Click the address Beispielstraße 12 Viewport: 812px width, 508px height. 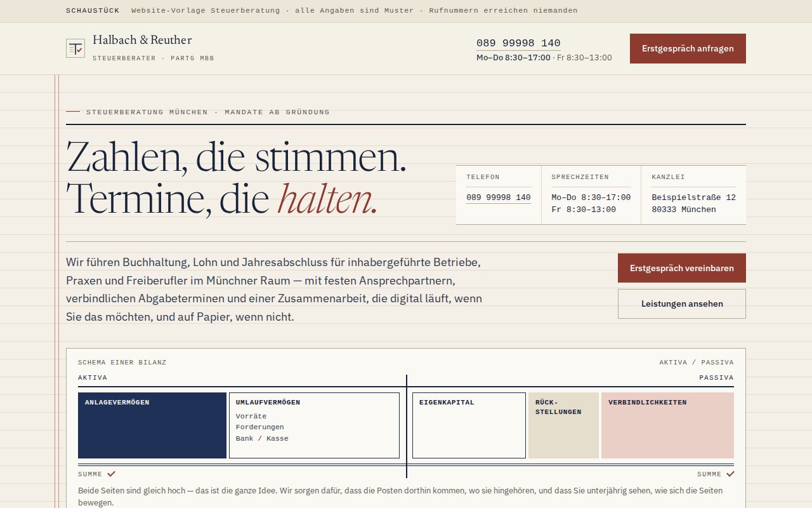click(x=694, y=197)
